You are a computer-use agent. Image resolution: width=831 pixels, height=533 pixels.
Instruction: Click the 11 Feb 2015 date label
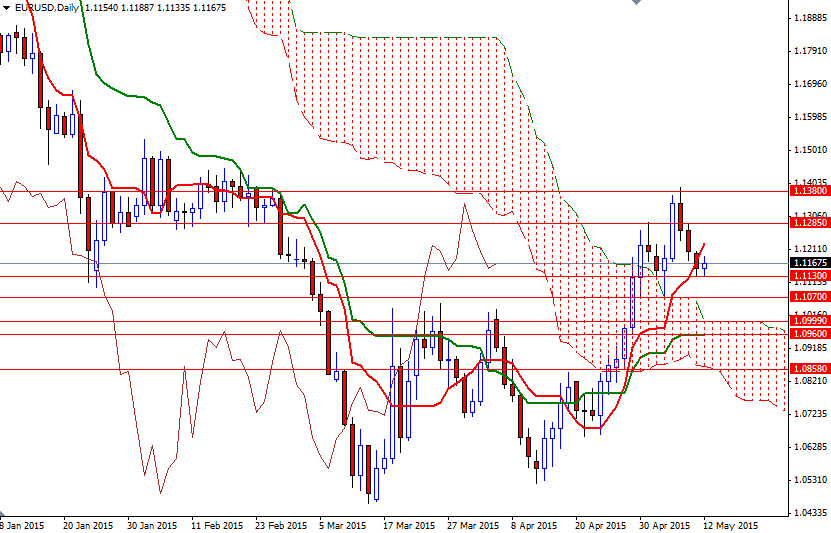(x=217, y=526)
